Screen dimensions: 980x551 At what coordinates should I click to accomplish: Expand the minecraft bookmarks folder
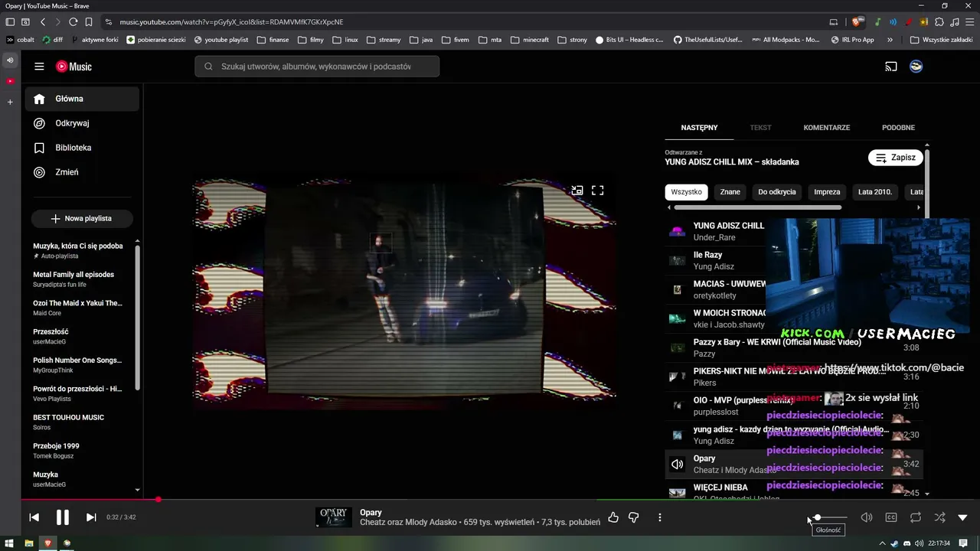click(x=530, y=40)
